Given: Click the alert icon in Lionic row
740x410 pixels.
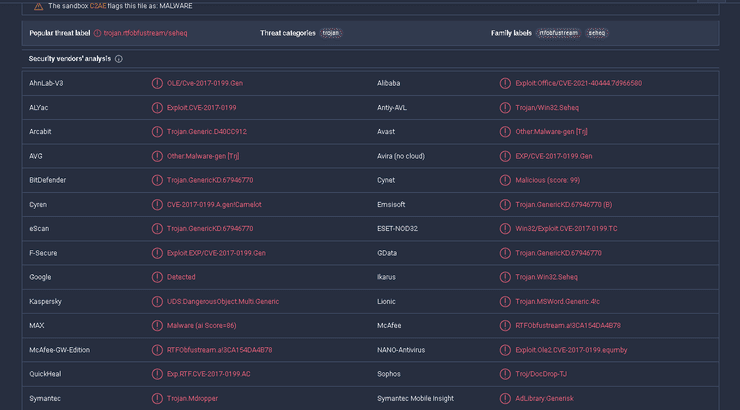Looking at the screenshot, I should (505, 301).
